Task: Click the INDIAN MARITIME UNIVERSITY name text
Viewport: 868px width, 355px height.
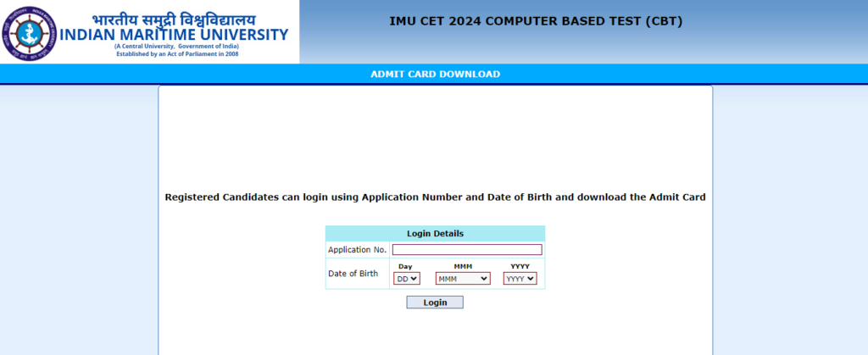Action: tap(174, 35)
